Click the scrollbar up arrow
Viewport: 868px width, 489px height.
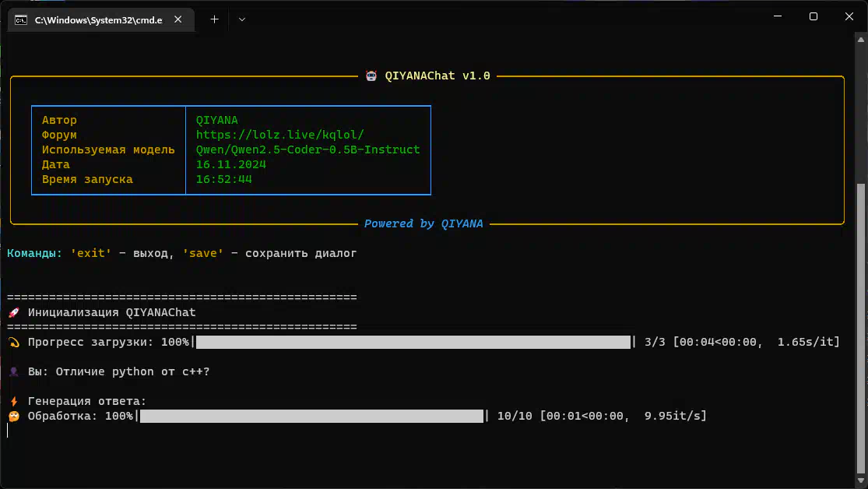point(861,40)
